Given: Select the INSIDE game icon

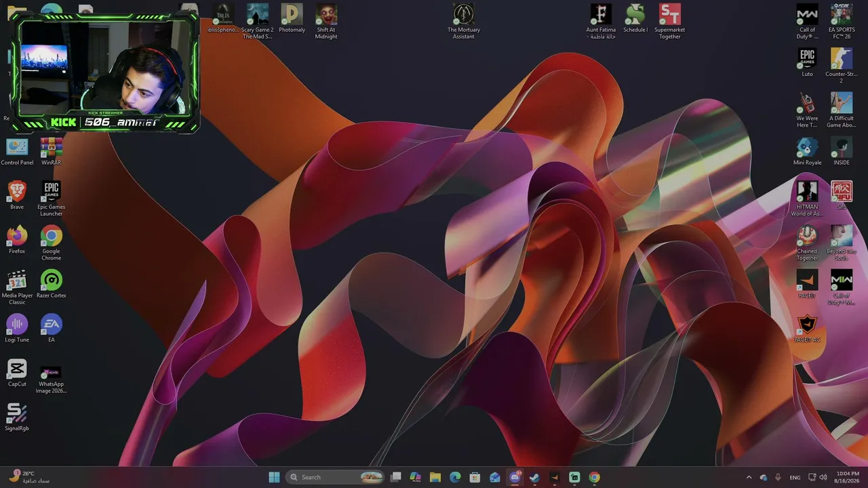Looking at the screenshot, I should click(842, 151).
